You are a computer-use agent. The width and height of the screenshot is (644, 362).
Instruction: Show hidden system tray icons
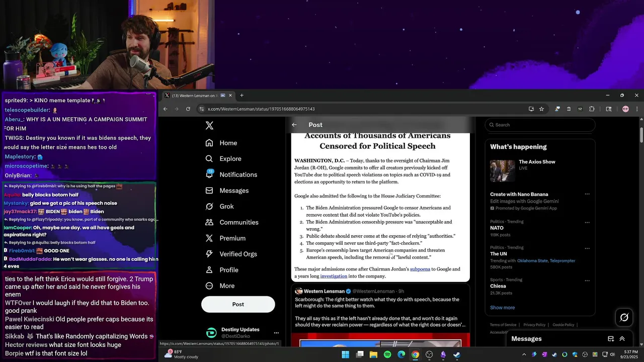coord(524,354)
